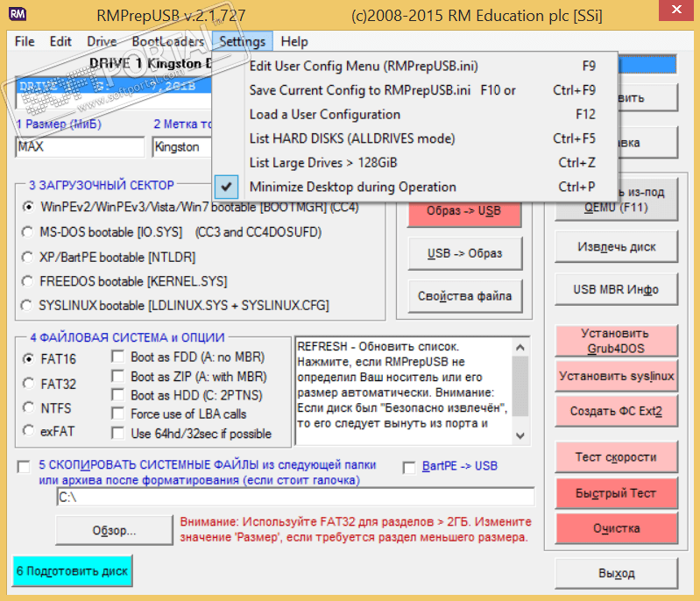The image size is (700, 601).
Task: Select the highlighted DRIVE entry in drive list
Action: click(114, 86)
